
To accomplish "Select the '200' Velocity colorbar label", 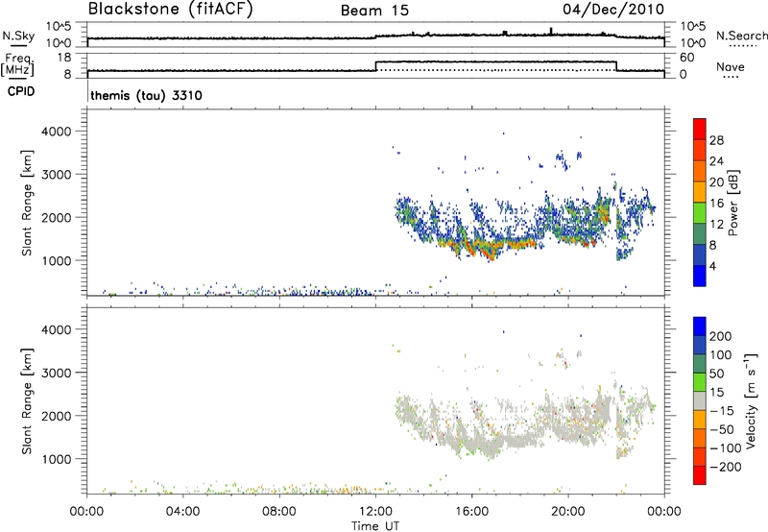I will (x=721, y=336).
